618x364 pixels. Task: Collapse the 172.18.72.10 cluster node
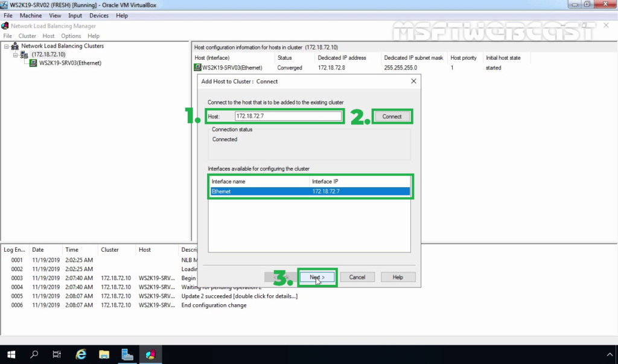pos(15,55)
